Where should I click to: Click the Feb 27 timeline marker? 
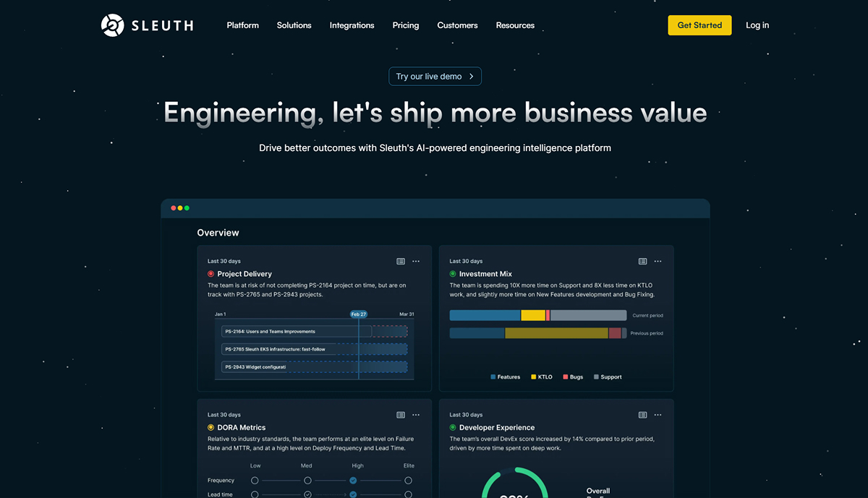point(359,314)
